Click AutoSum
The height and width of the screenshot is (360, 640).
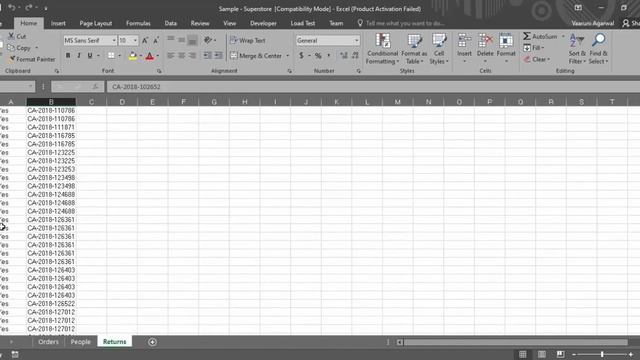tap(540, 36)
